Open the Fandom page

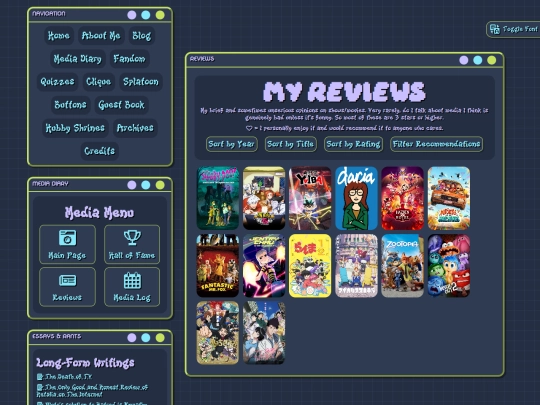click(129, 59)
